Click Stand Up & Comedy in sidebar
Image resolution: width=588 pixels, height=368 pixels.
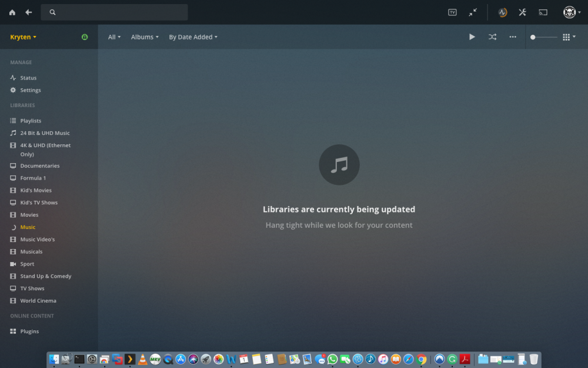tap(46, 276)
